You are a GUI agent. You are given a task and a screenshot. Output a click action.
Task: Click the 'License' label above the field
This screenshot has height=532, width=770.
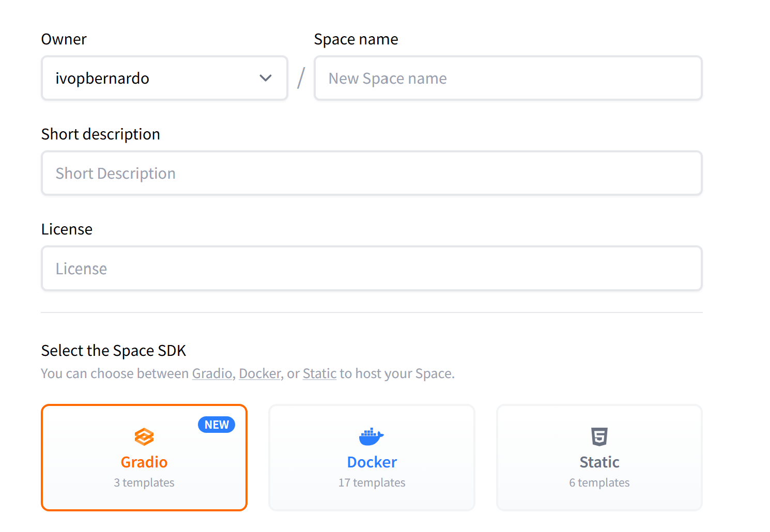coord(67,229)
